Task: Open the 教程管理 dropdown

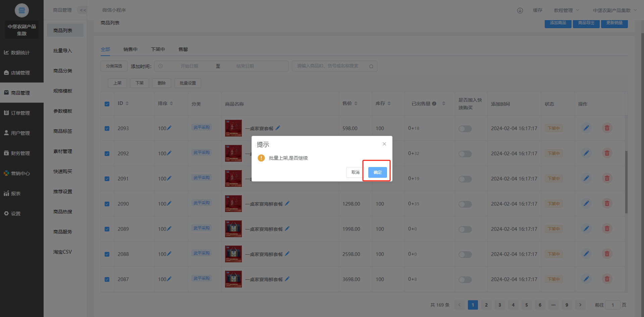Action: (566, 10)
